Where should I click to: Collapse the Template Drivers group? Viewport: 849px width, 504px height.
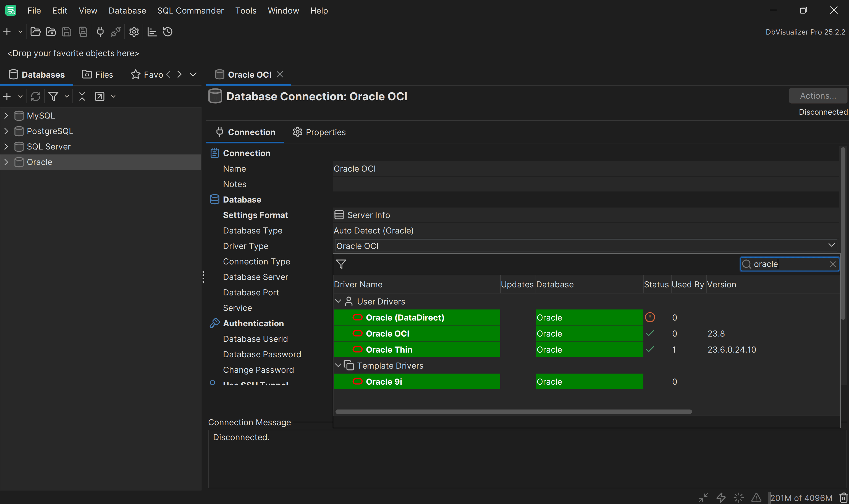coord(338,366)
